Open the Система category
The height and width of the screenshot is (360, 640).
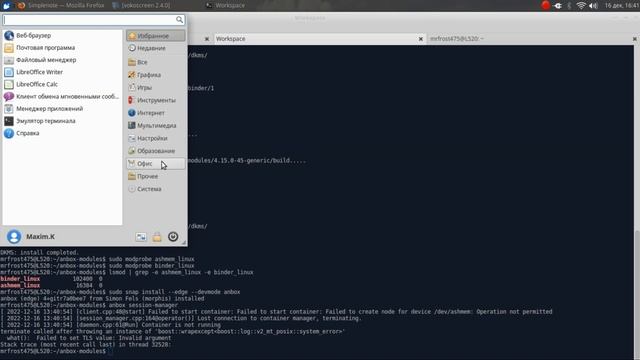(x=156, y=189)
